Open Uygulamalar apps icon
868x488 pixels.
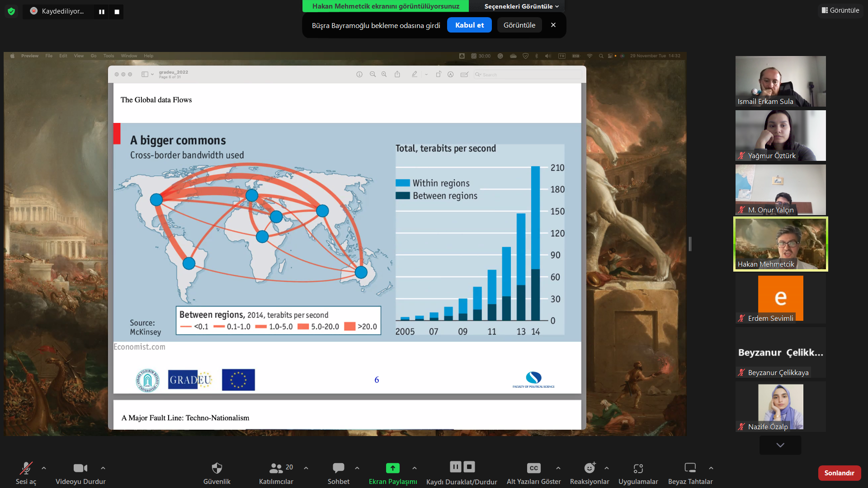pos(638,468)
